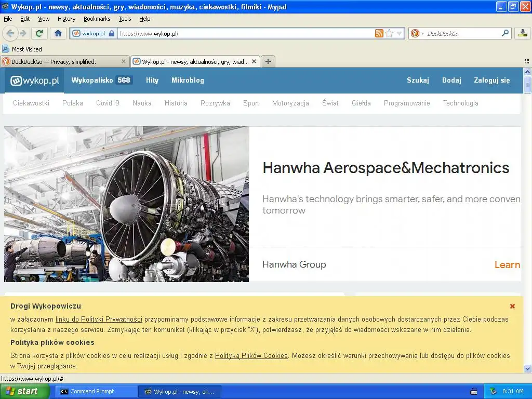Select the Technologia category
The height and width of the screenshot is (399, 532).
click(460, 103)
